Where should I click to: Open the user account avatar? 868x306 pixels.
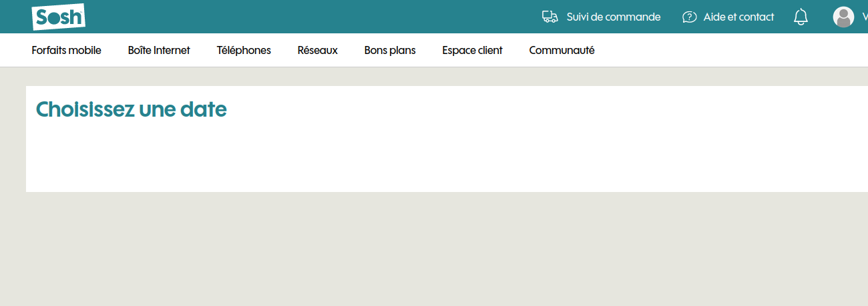click(x=843, y=17)
